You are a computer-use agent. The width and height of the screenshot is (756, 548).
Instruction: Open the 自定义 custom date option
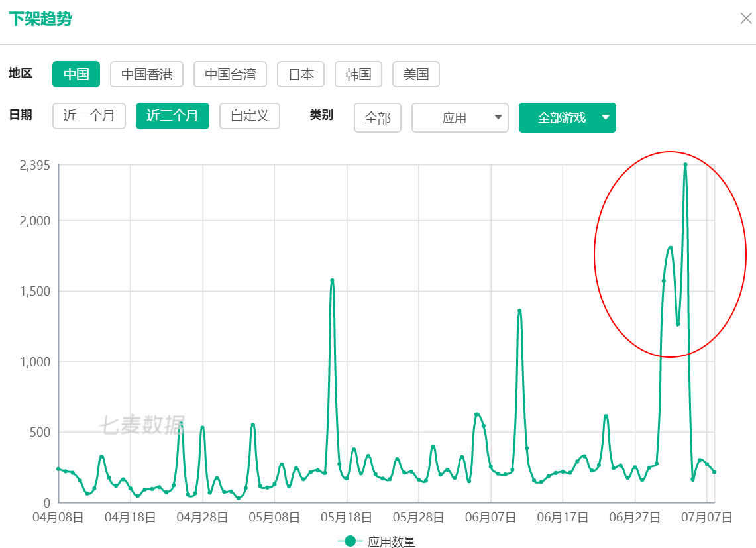click(249, 116)
